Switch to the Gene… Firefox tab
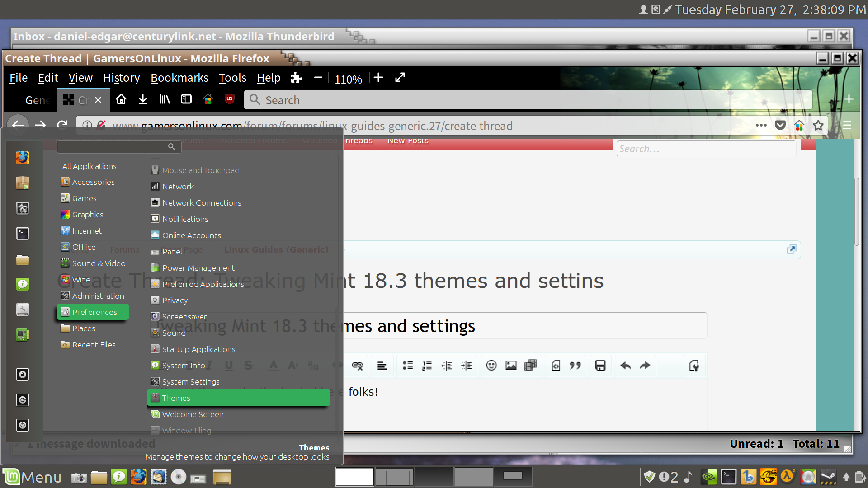The image size is (868, 488). [x=37, y=100]
